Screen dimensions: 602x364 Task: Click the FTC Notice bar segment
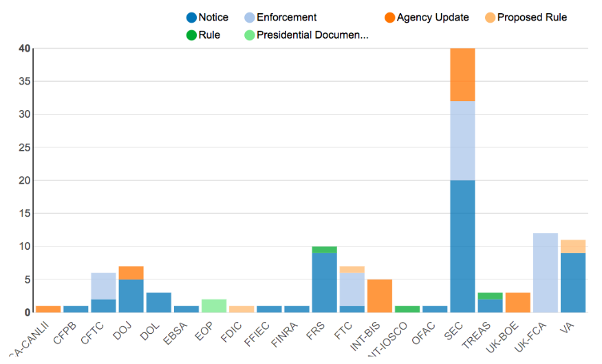pos(352,309)
